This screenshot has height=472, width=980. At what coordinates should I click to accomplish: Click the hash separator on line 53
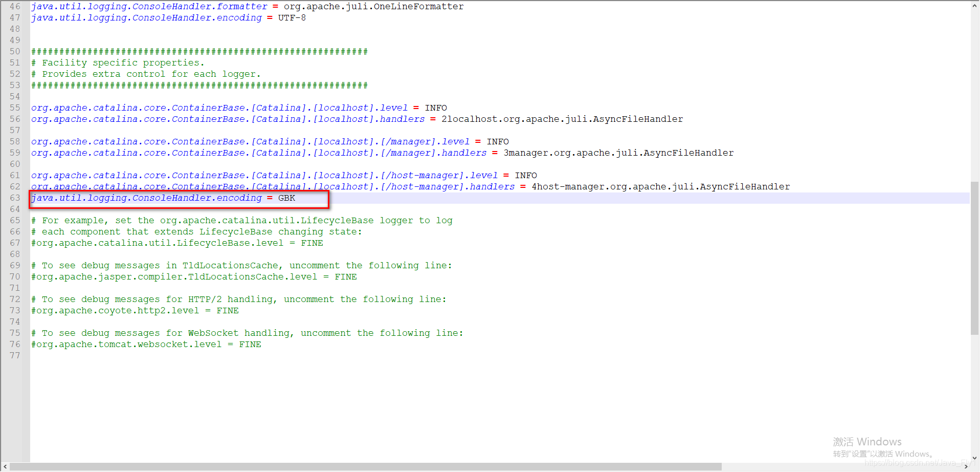tap(199, 85)
